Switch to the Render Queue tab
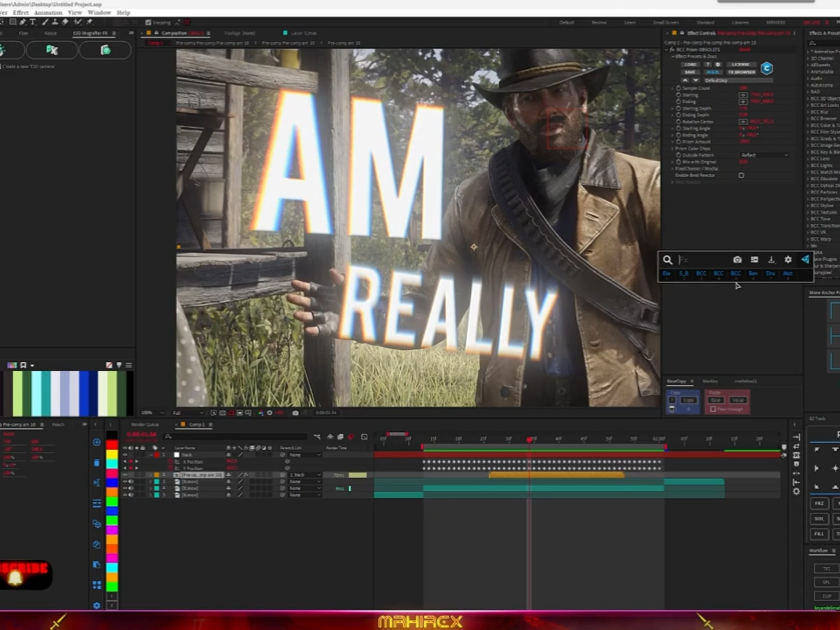The width and height of the screenshot is (840, 630). [145, 424]
